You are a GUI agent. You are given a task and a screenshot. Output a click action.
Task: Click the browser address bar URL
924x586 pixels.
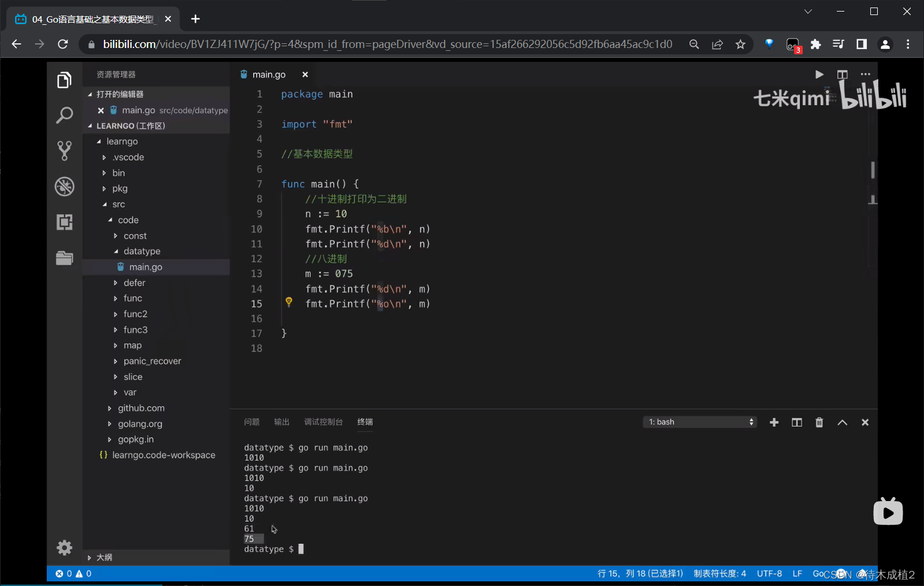click(x=388, y=44)
